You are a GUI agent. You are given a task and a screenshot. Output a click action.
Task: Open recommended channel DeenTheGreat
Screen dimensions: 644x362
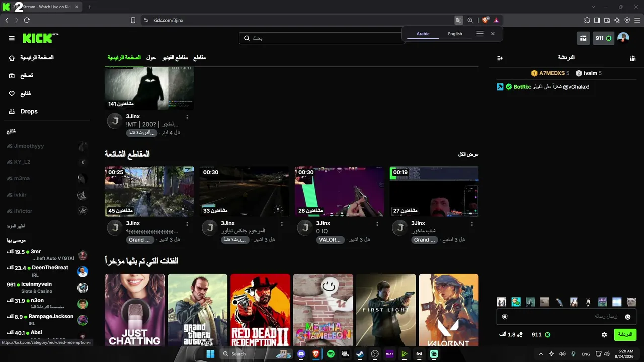point(47,271)
